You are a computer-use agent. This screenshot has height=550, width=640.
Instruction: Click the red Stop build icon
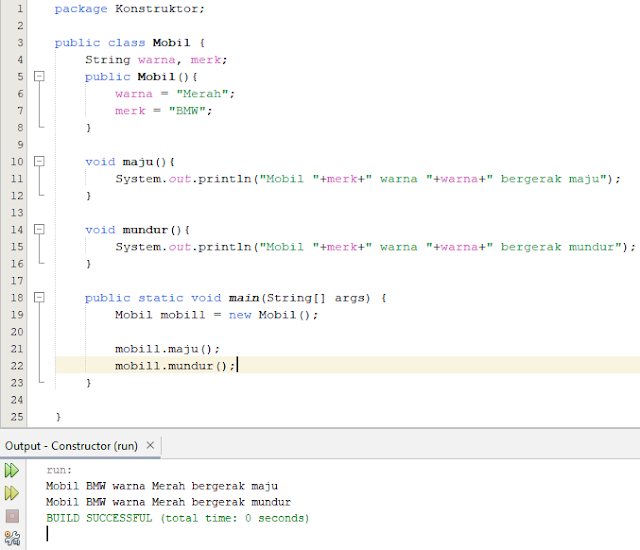pos(12,516)
